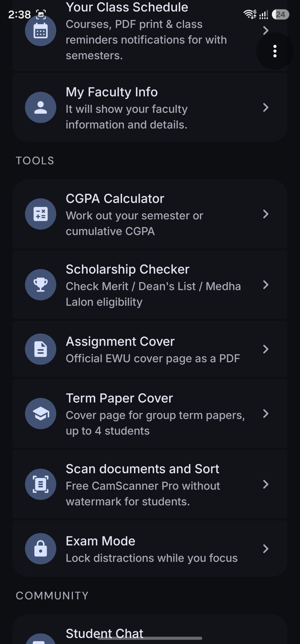300x644 pixels.
Task: Tap the chevron next to My Faculty Info
Action: coord(266,107)
